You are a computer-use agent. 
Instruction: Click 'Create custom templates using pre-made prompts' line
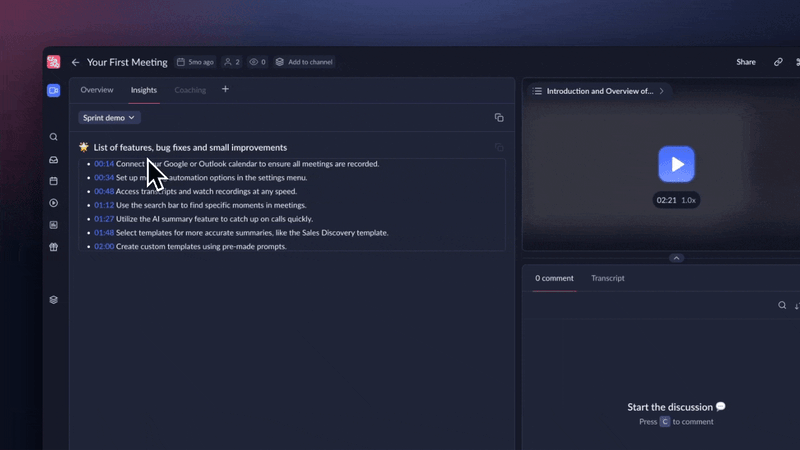coord(201,246)
